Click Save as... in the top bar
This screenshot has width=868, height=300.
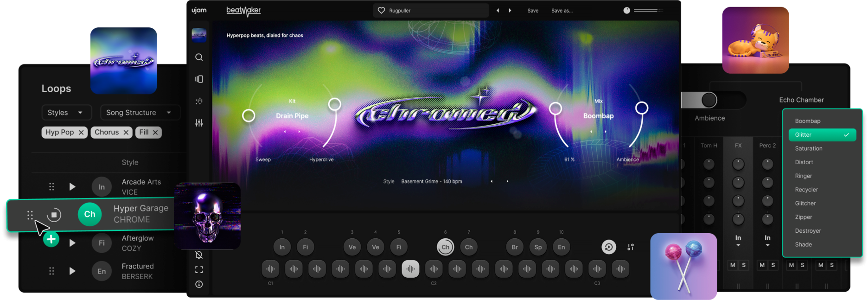coord(562,11)
